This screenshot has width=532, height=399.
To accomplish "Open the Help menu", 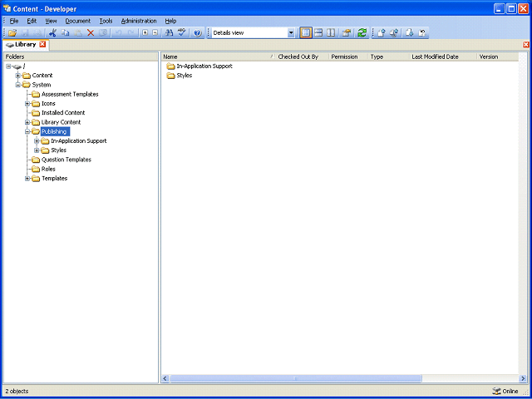I will (170, 21).
